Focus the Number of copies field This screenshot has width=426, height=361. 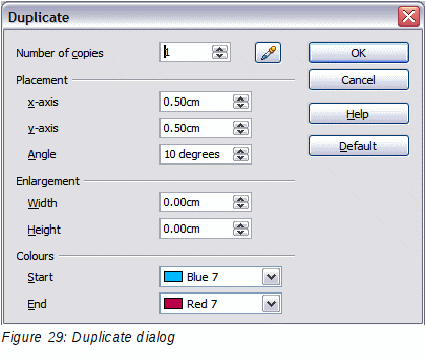[187, 52]
